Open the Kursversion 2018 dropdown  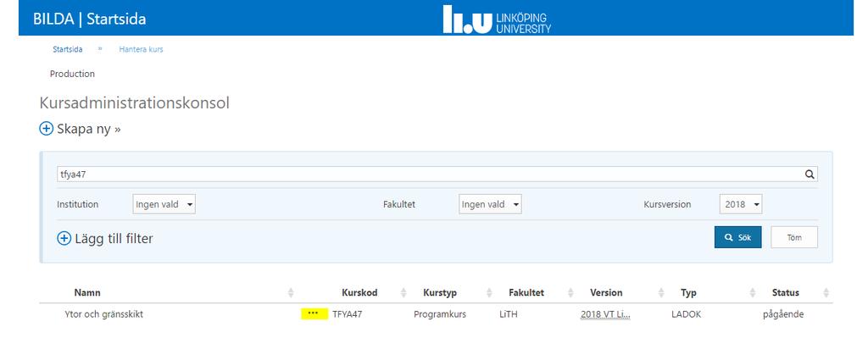(741, 204)
